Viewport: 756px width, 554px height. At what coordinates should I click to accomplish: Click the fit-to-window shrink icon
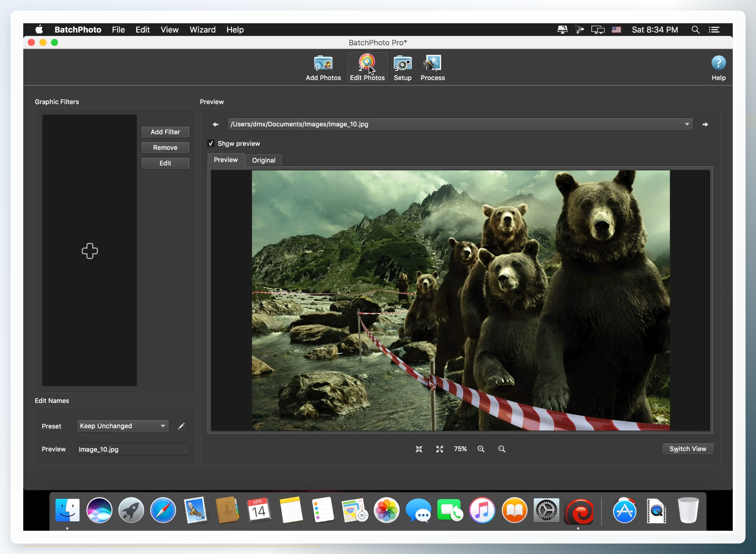tap(419, 449)
